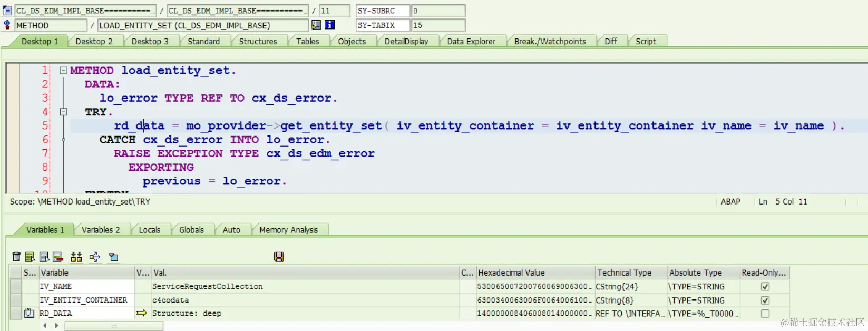Click the SY-TABIX value field
The image size is (868, 331).
[438, 25]
